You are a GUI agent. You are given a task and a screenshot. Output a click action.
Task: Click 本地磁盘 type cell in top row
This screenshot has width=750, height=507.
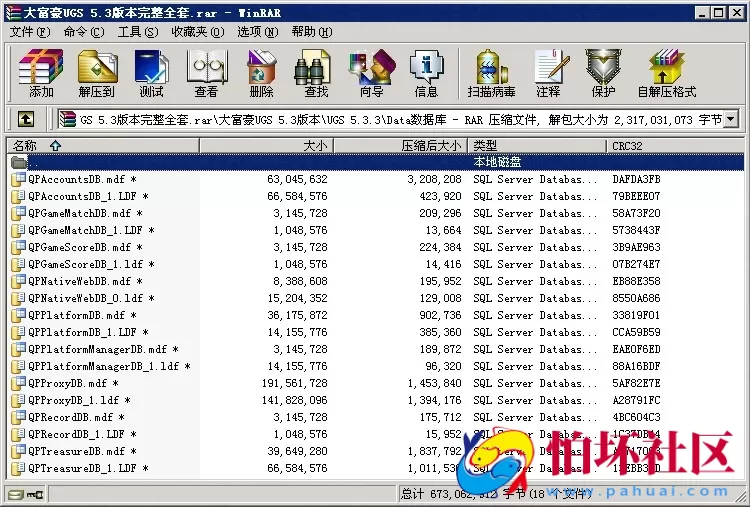497,162
